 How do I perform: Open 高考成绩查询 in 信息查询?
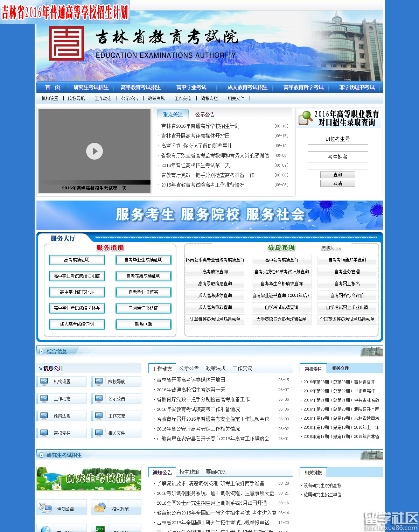(215, 272)
